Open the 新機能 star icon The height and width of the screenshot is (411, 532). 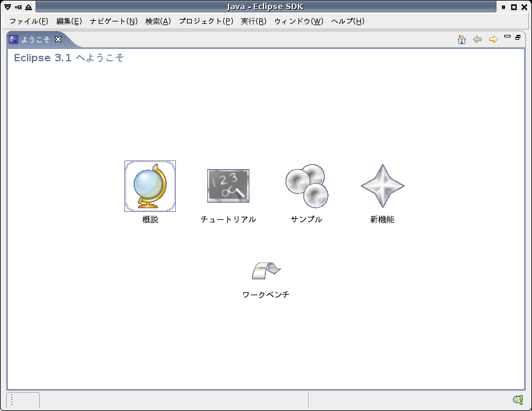coord(382,186)
